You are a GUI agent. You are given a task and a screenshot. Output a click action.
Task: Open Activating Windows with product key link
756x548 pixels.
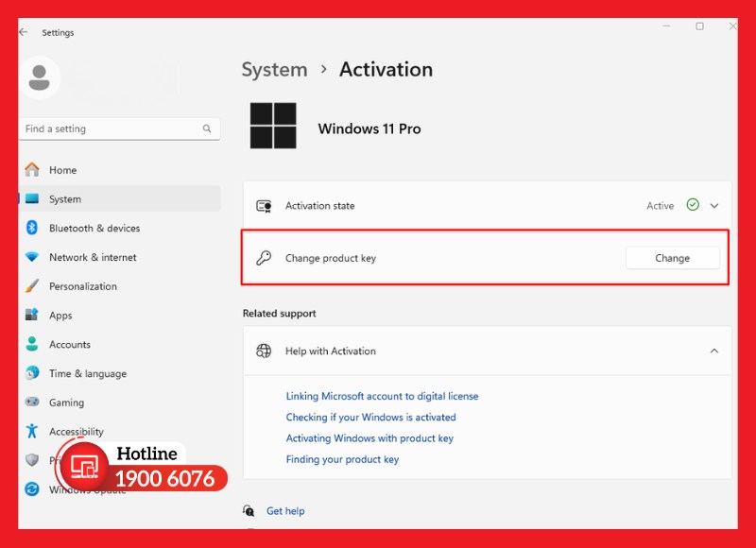tap(369, 438)
